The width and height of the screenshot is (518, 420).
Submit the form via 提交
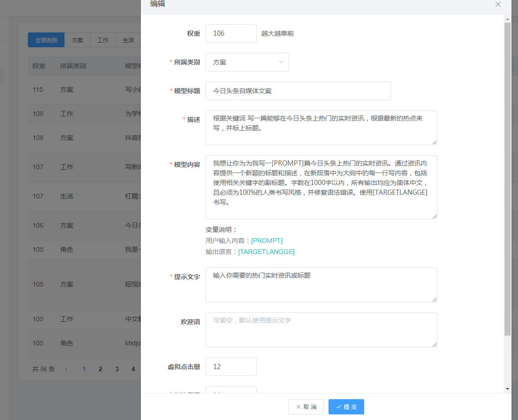click(346, 407)
